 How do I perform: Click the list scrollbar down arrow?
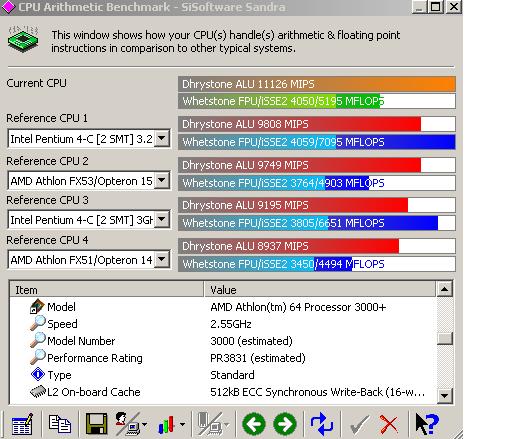click(x=444, y=396)
